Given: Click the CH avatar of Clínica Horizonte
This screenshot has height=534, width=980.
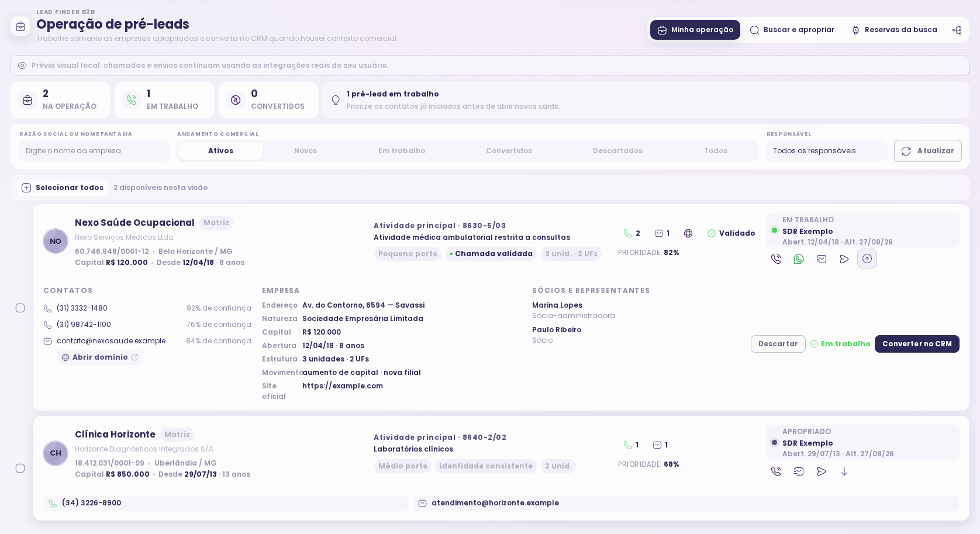Looking at the screenshot, I should (56, 453).
